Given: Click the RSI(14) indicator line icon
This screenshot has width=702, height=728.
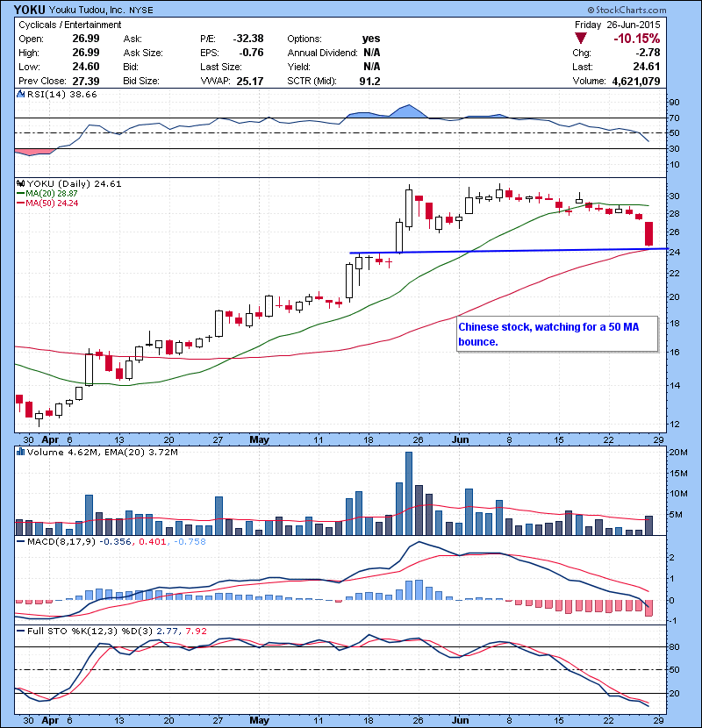Looking at the screenshot, I should (21, 94).
